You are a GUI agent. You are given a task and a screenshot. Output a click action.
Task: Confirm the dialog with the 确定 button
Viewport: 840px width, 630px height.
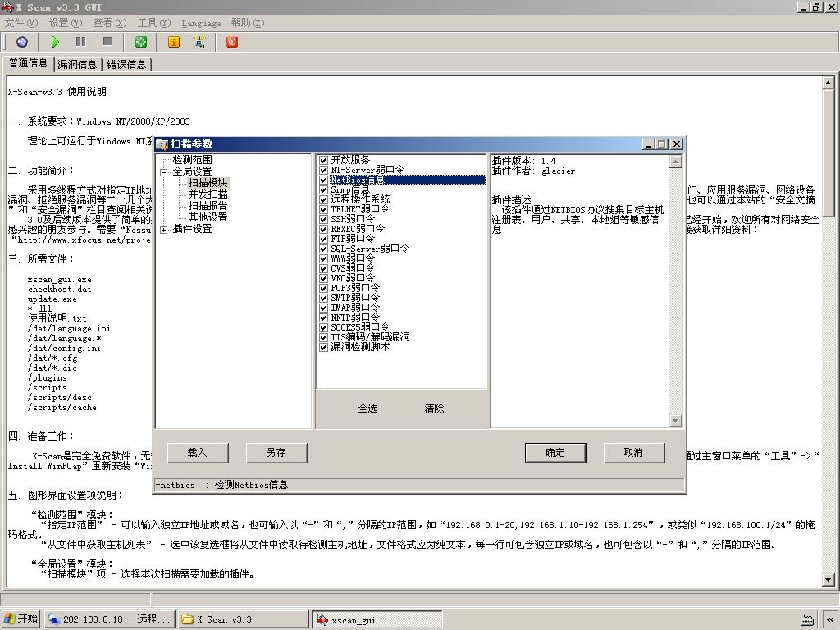[555, 453]
